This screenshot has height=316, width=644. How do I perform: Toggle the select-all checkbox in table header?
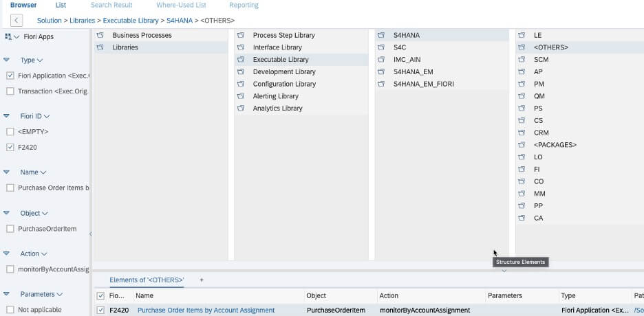100,296
